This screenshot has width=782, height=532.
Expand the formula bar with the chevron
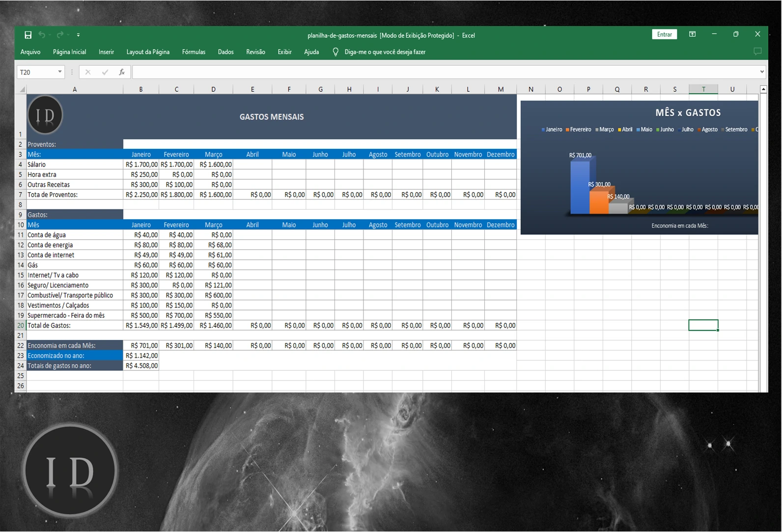pyautogui.click(x=762, y=72)
